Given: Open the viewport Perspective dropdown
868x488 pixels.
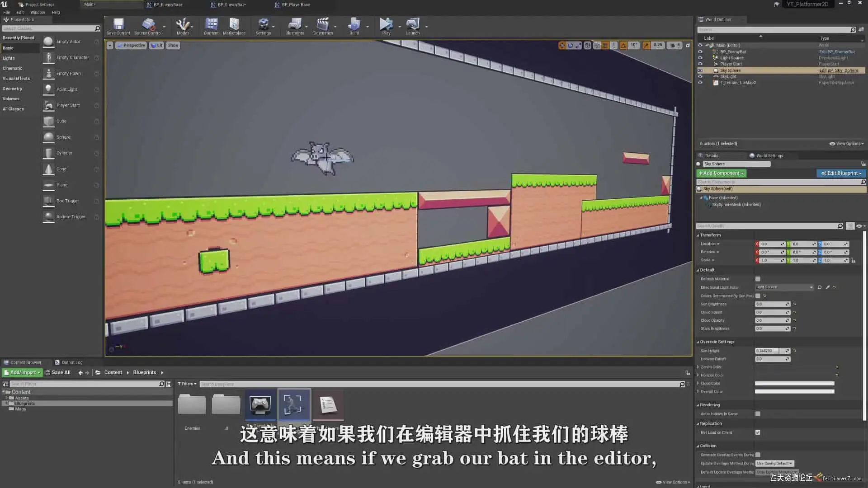Looking at the screenshot, I should 131,45.
